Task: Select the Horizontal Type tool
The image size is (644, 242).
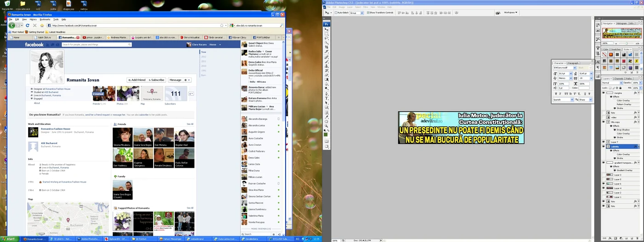Action: click(x=327, y=98)
